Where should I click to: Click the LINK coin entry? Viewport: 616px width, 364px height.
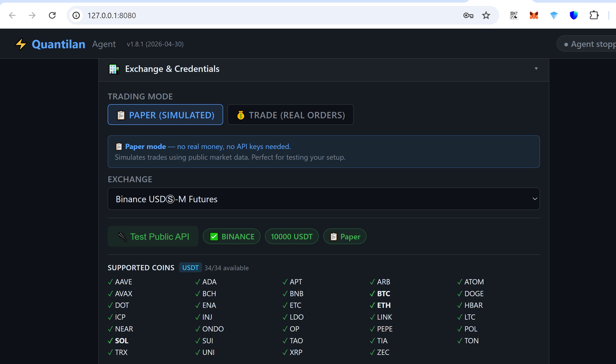pyautogui.click(x=381, y=317)
